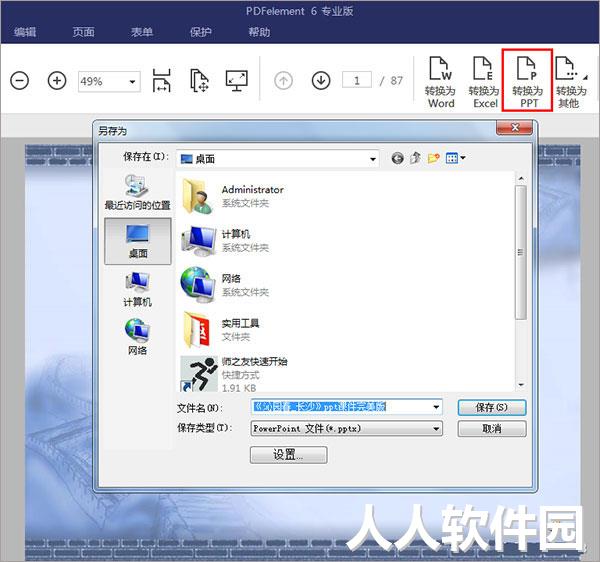
Task: Click the file list scroll down arrow
Action: tap(521, 384)
